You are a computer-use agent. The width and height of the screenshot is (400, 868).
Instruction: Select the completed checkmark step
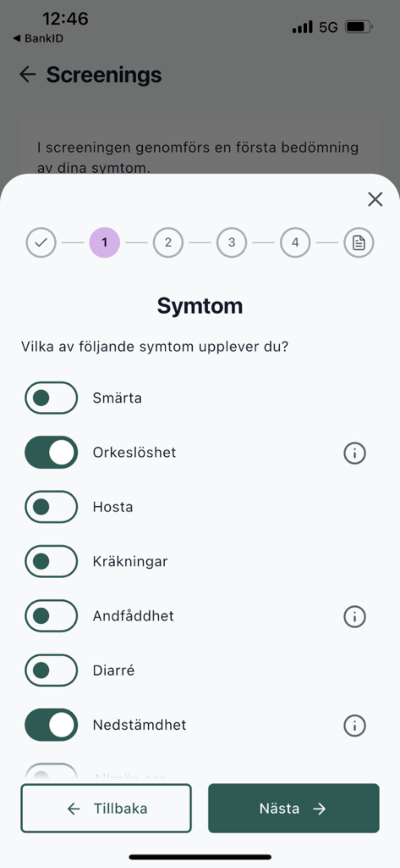click(41, 242)
